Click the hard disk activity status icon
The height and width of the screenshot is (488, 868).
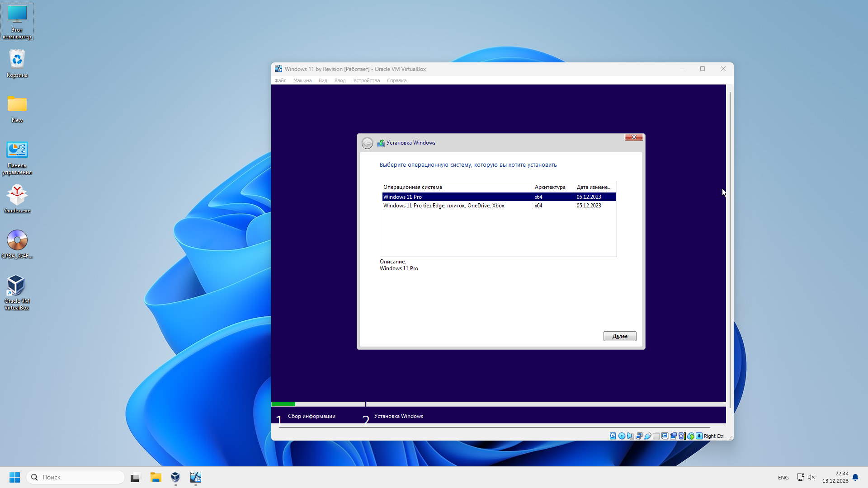coord(613,436)
